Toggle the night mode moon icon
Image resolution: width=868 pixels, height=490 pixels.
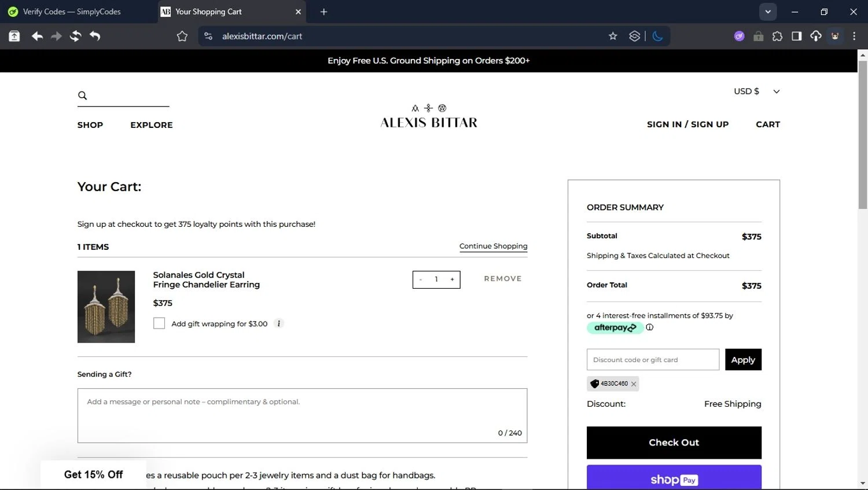657,36
